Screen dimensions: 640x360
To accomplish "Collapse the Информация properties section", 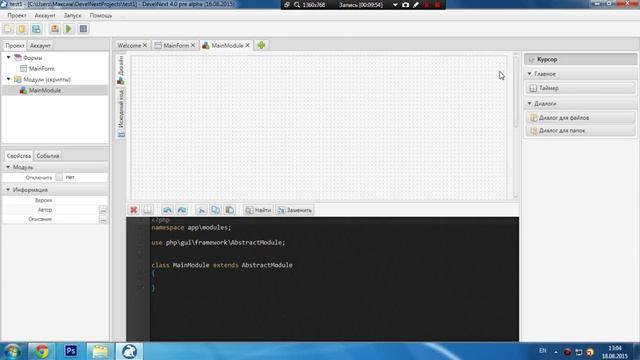I will 8,190.
